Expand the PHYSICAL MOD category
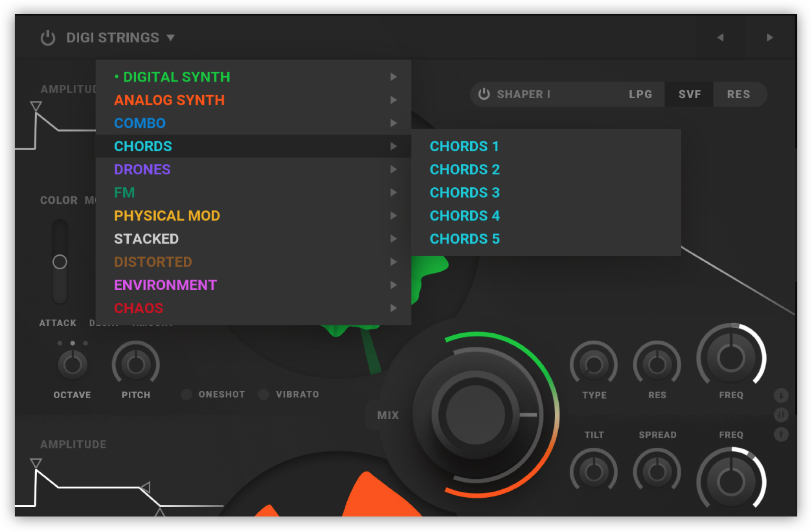This screenshot has width=812, height=532. pos(167,215)
